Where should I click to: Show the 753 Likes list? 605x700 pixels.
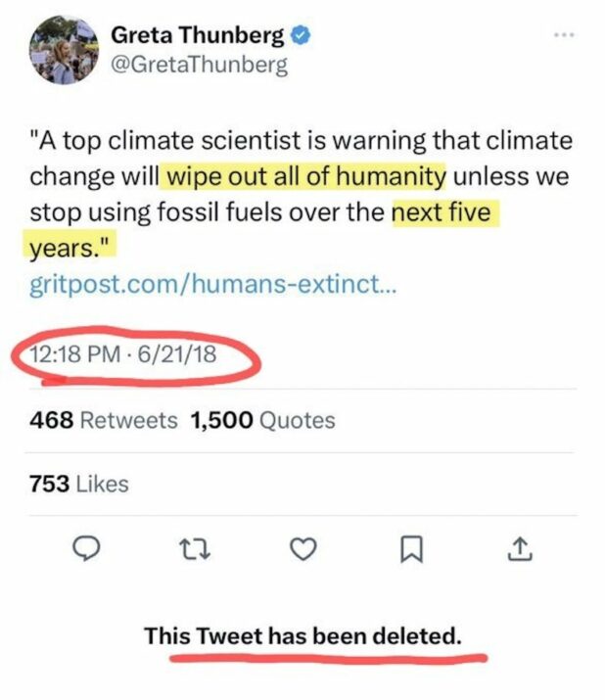tap(79, 484)
